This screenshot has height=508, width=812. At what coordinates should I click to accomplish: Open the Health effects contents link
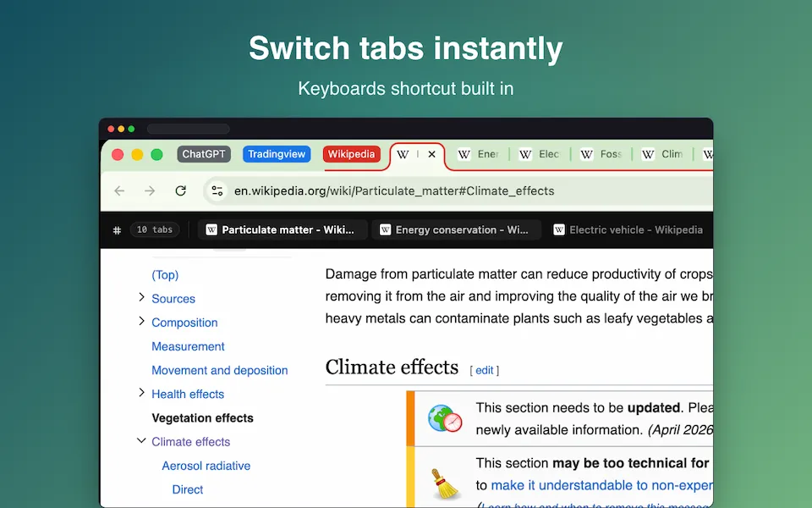[188, 394]
